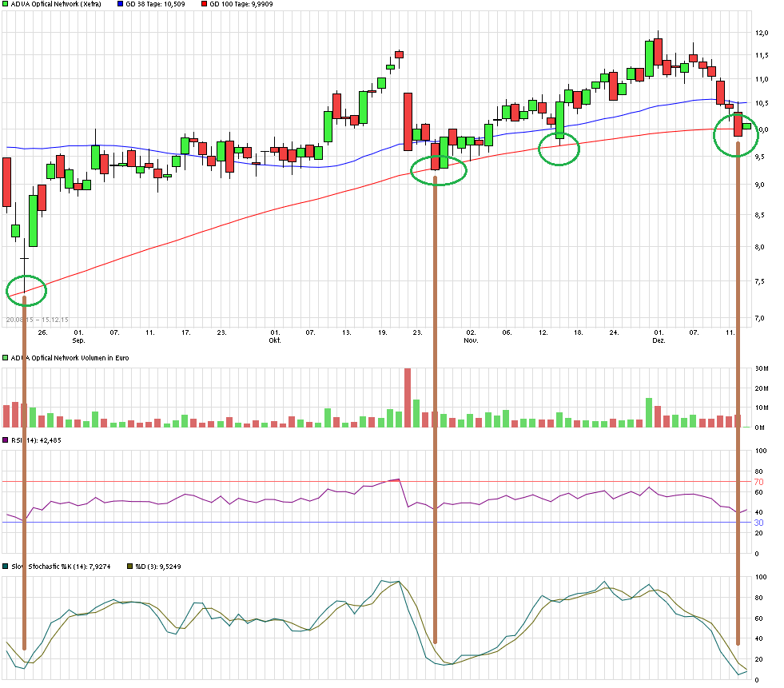The image size is (784, 688).
Task: Click the ADVA Optical Network (Xetra) legend label
Action: [56, 4]
